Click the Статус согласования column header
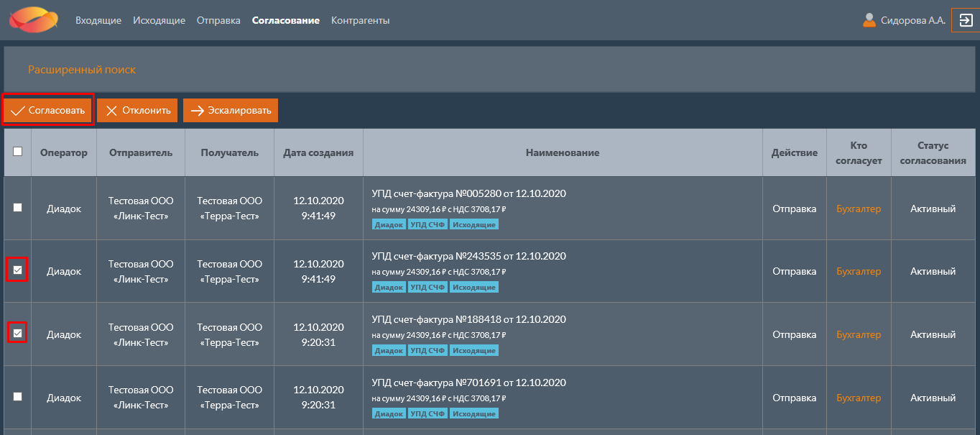Screen dimensions: 980x435 (x=933, y=152)
